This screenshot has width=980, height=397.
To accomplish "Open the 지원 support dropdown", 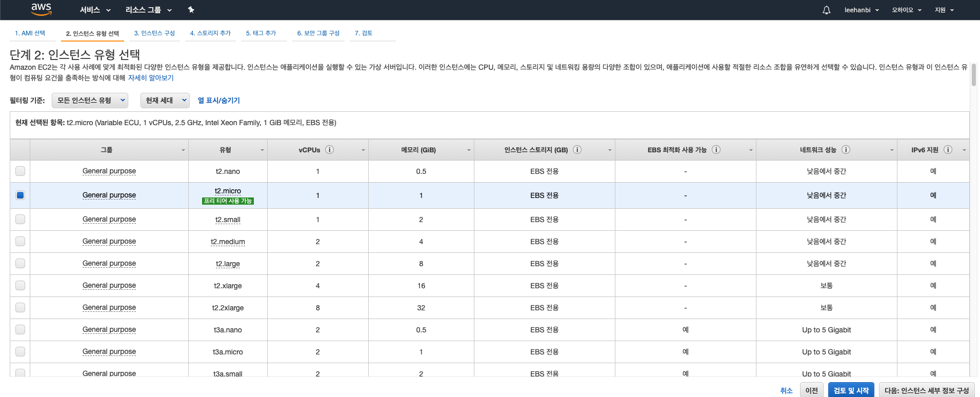I will pos(944,10).
